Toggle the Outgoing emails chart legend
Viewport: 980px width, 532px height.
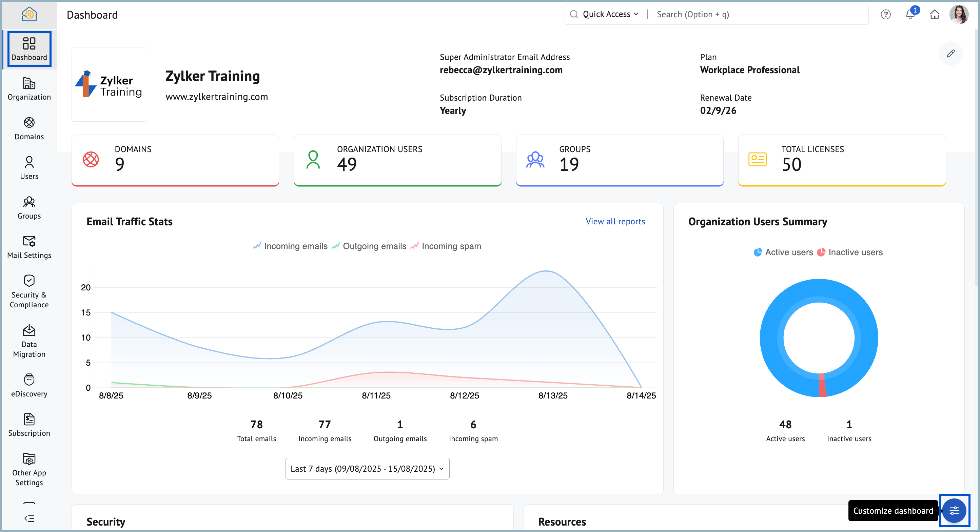[x=374, y=246]
